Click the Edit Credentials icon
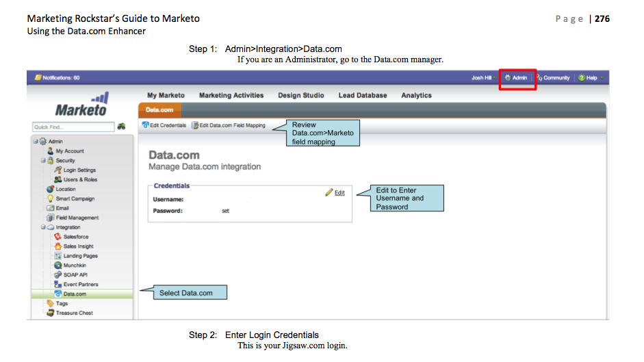 145,125
